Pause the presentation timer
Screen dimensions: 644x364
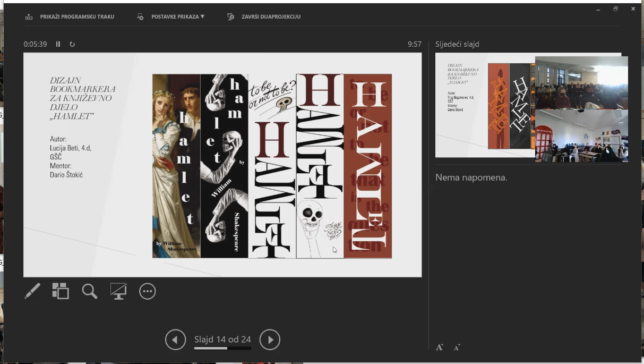pyautogui.click(x=58, y=44)
